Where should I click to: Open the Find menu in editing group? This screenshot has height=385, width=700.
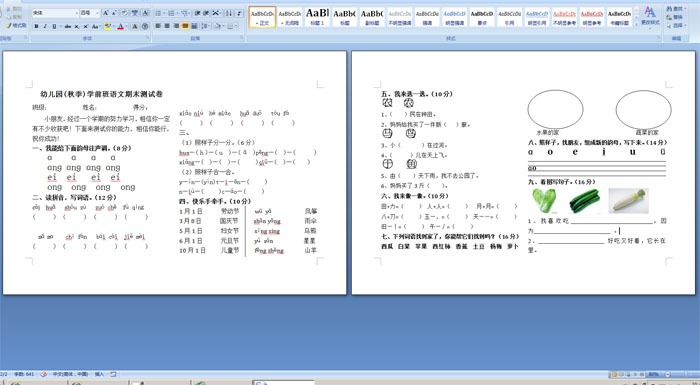point(675,9)
